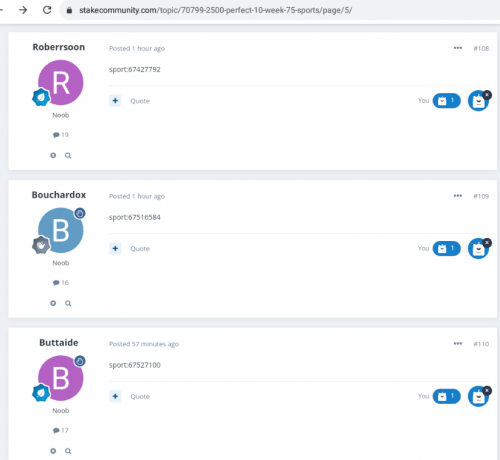Open Roberrsoon's profile via username

click(59, 47)
